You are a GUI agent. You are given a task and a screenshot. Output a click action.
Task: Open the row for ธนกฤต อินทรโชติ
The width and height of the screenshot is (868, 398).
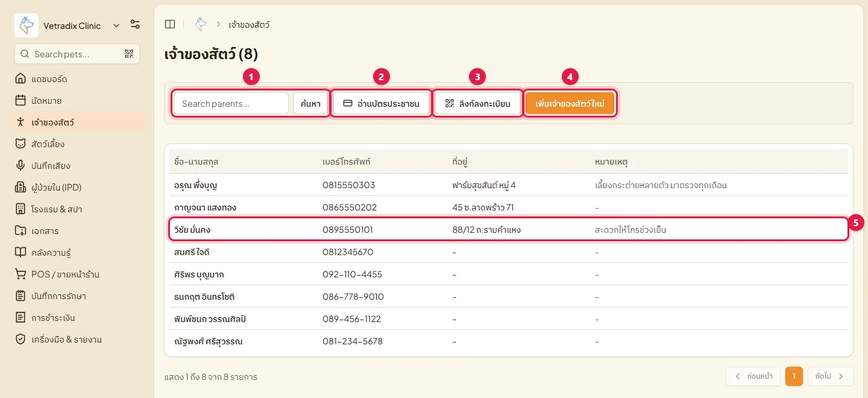pos(509,297)
